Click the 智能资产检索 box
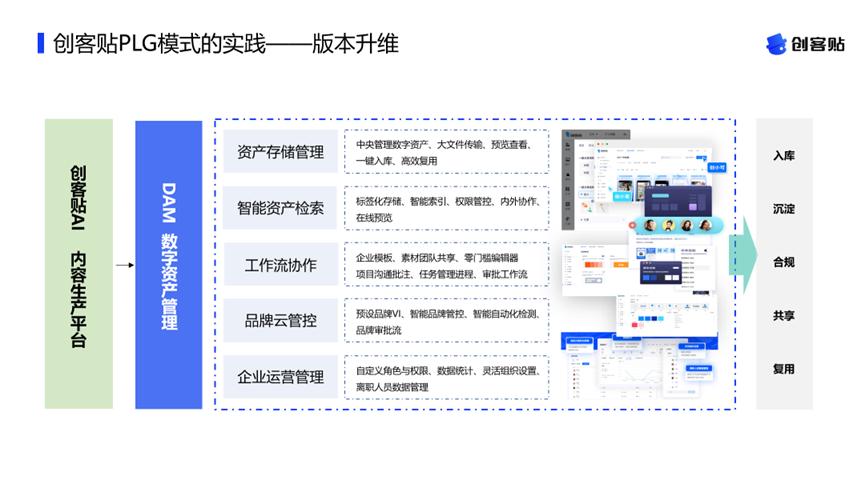The image size is (865, 484). tap(280, 208)
